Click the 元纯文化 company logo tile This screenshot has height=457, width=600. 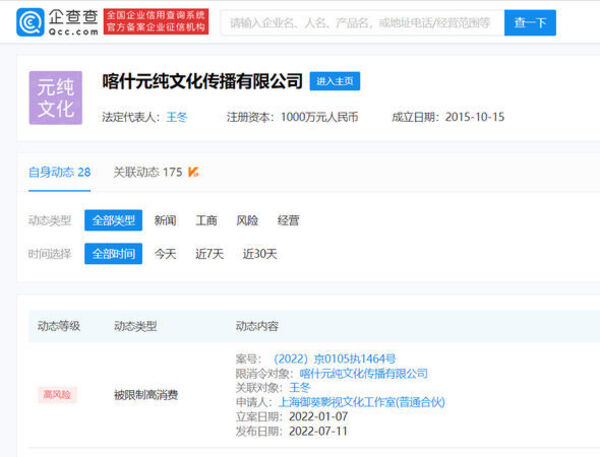click(x=56, y=98)
